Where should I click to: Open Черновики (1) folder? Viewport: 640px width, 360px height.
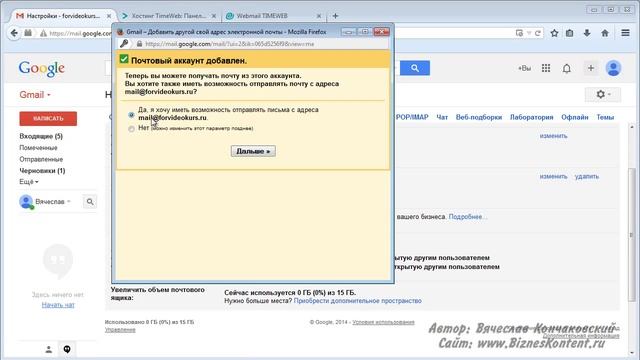tap(42, 171)
